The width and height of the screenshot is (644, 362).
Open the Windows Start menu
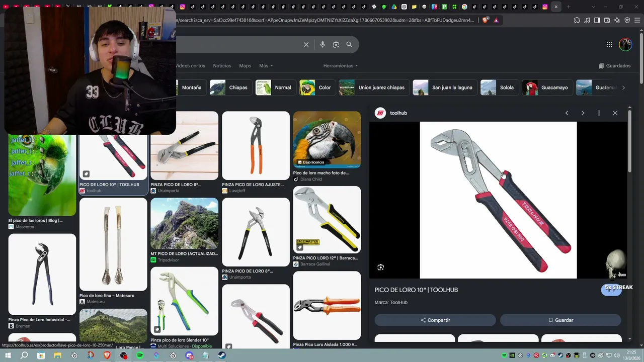8,355
